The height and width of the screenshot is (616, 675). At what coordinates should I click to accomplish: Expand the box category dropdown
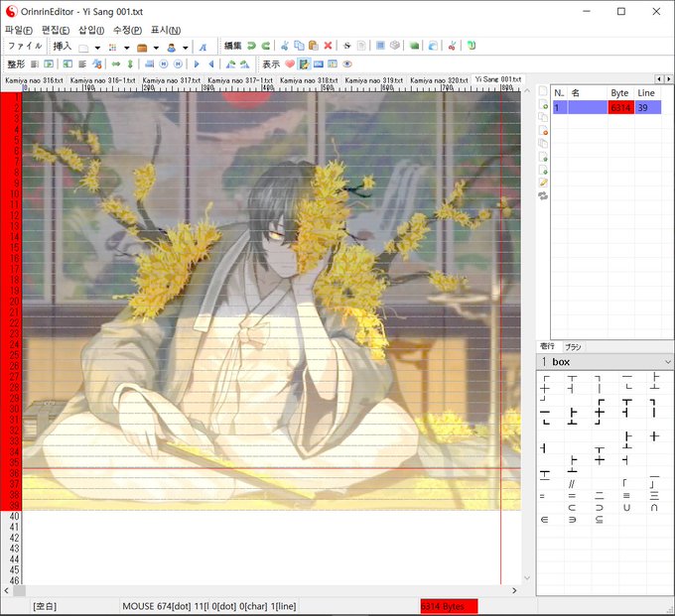click(667, 362)
